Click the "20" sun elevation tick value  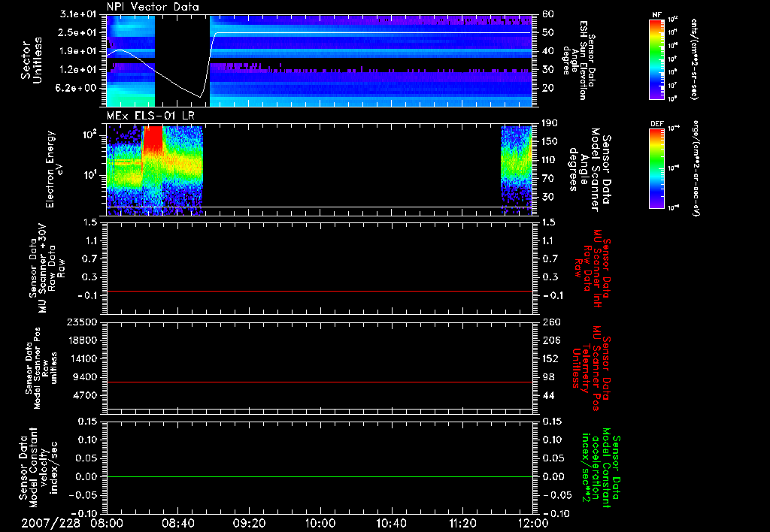click(x=547, y=89)
